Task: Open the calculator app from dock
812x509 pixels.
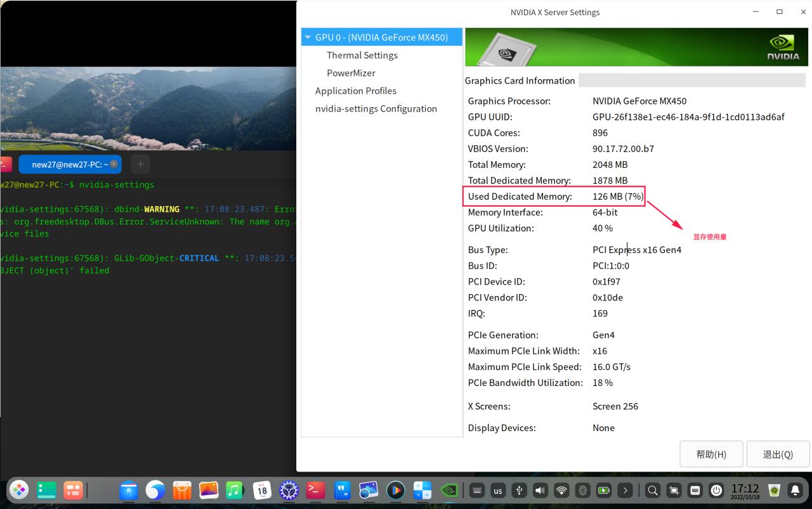Action: [x=422, y=490]
